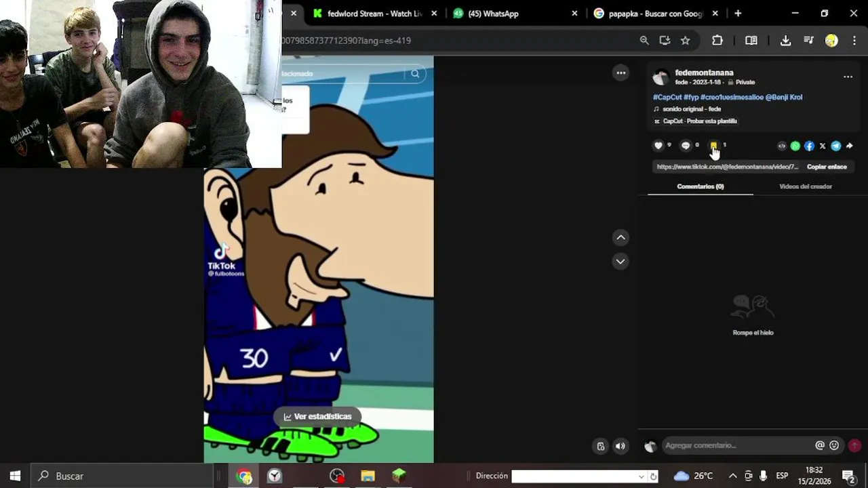
Task: Click the icon left of the speaker button
Action: [601, 446]
